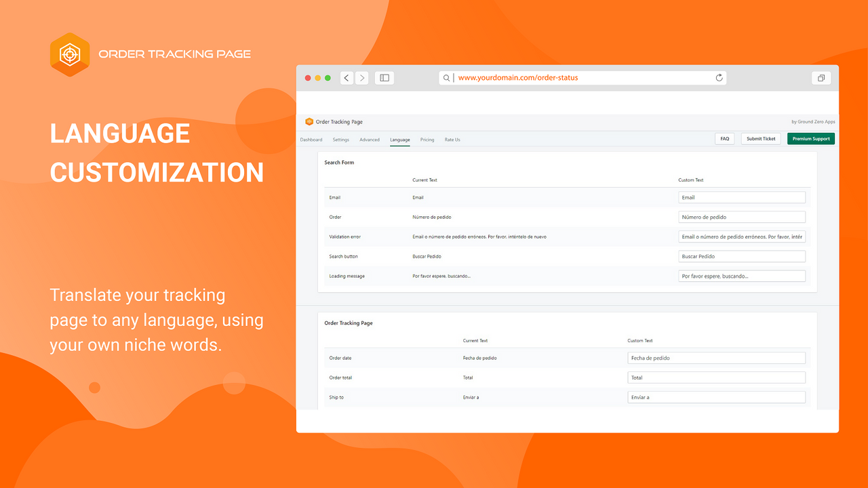The image size is (868, 488).
Task: Open the Language tab
Action: tap(400, 139)
